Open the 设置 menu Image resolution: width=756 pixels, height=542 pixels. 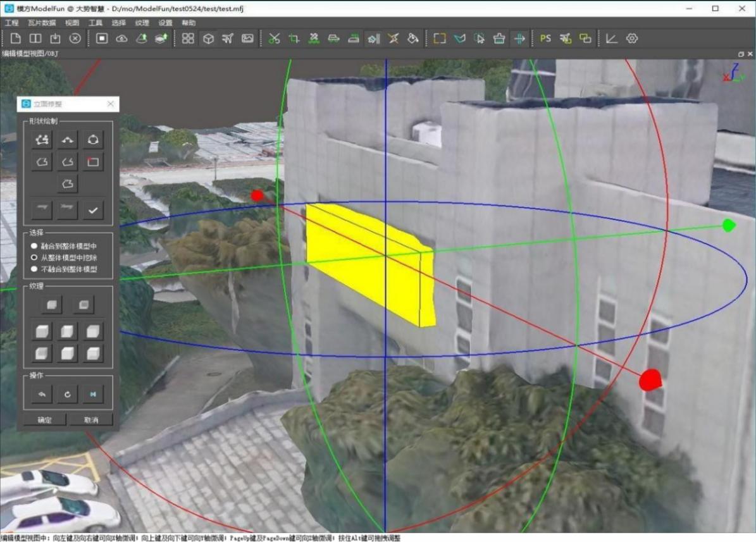click(x=165, y=23)
